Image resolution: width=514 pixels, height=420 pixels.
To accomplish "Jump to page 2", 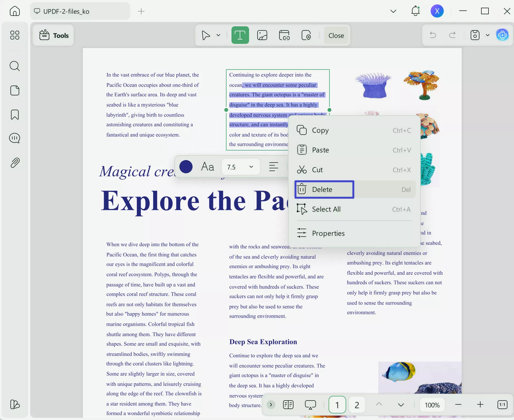I will coord(357,405).
